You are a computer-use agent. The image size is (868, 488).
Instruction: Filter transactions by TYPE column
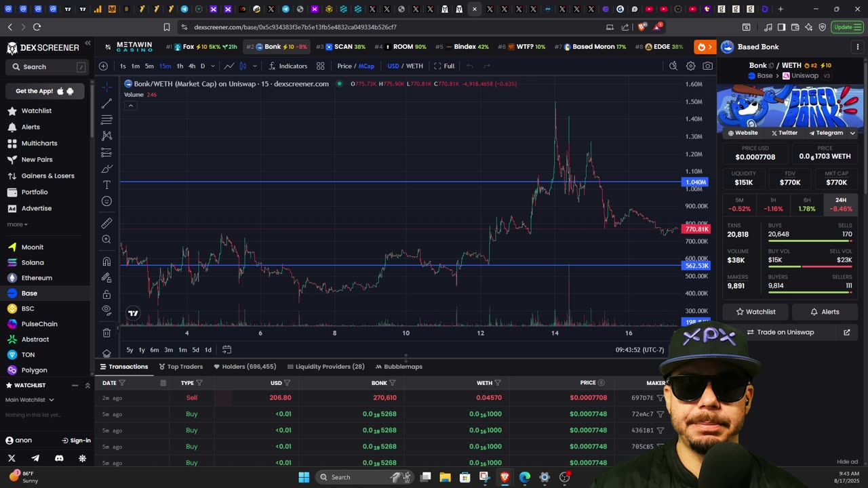pos(199,383)
